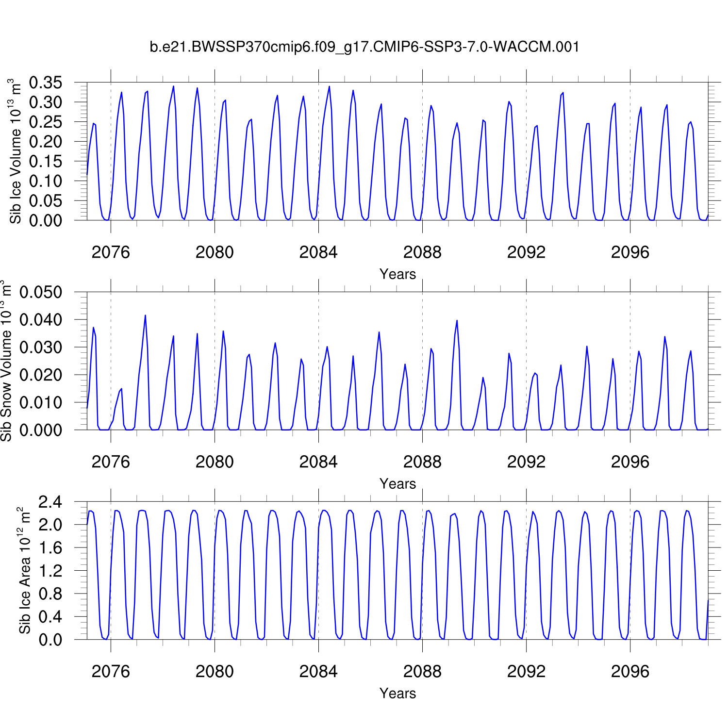Select the 2088 label under the ice volume plot
This screenshot has width=728, height=728.
pos(422,252)
